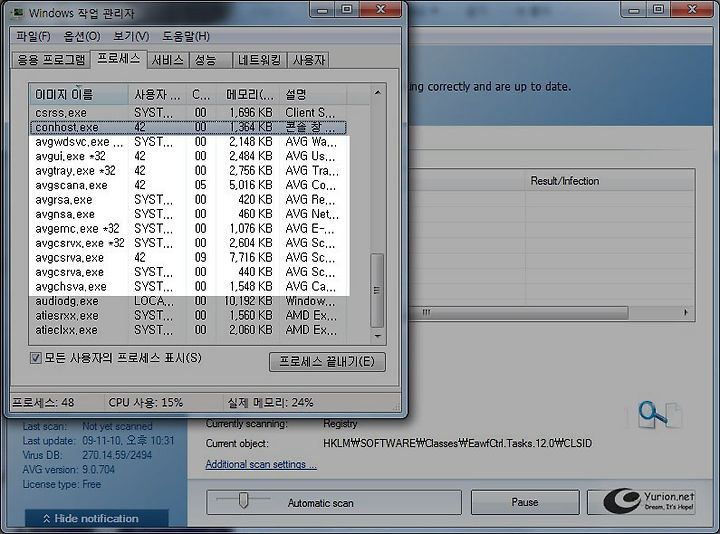The image size is (720, 534).
Task: Click Pause button in AVG scan window
Action: click(525, 502)
